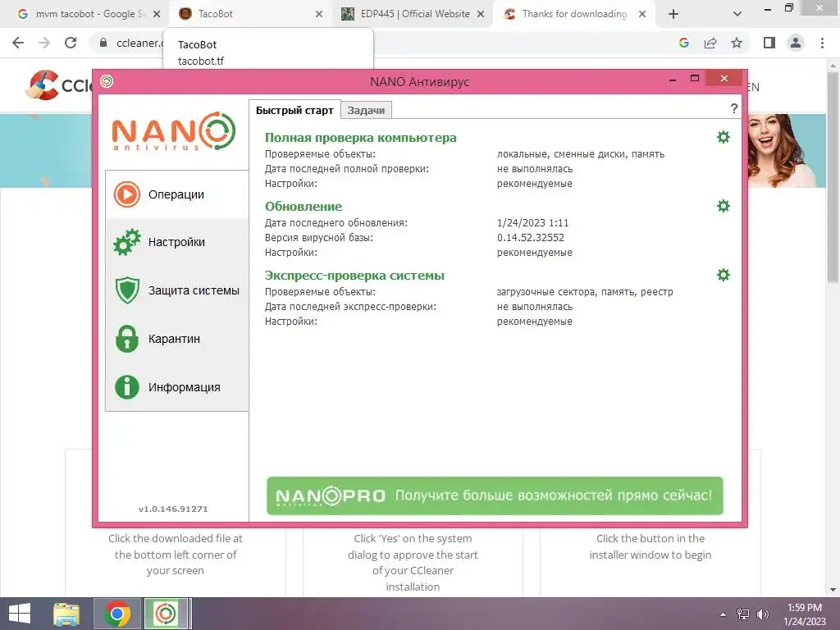Open settings gear for Обновление

click(x=724, y=206)
